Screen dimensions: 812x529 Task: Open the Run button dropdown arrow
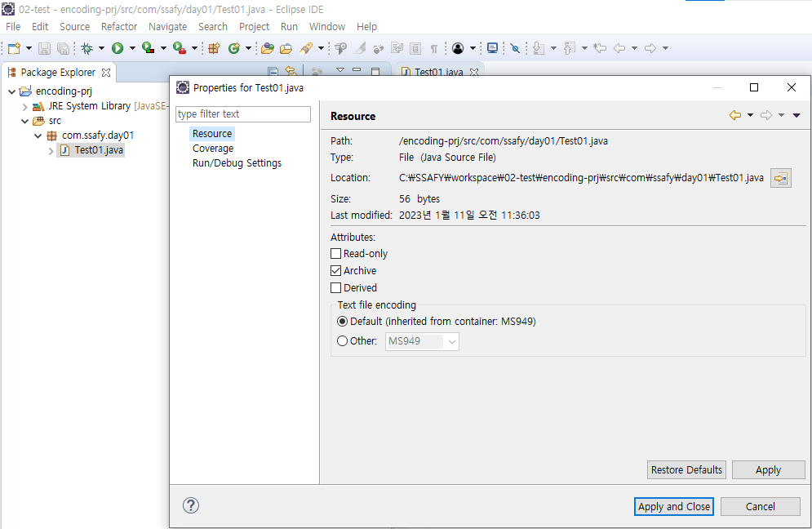coord(132,48)
